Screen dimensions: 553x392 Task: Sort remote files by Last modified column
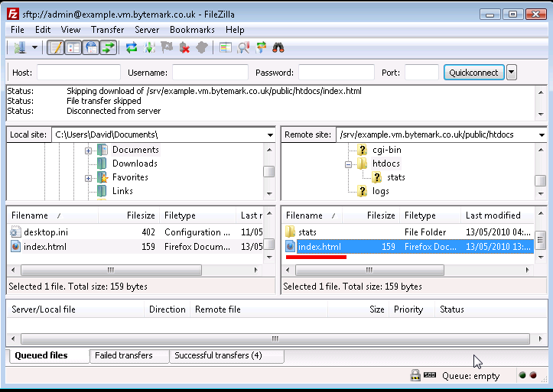point(497,215)
